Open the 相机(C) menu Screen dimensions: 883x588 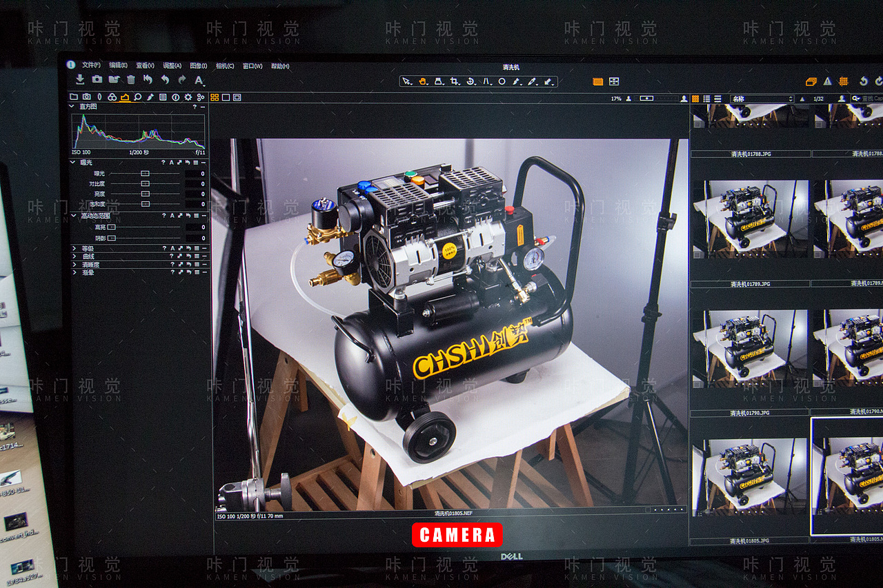pyautogui.click(x=225, y=65)
